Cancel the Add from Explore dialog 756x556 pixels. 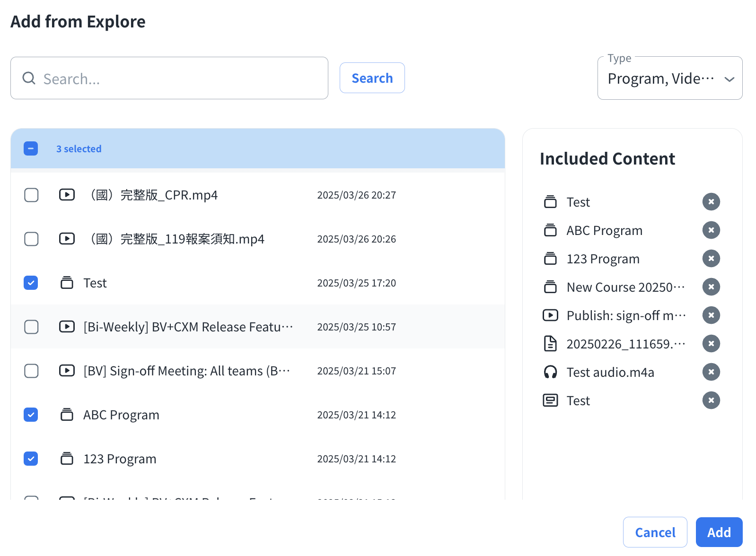pyautogui.click(x=655, y=532)
